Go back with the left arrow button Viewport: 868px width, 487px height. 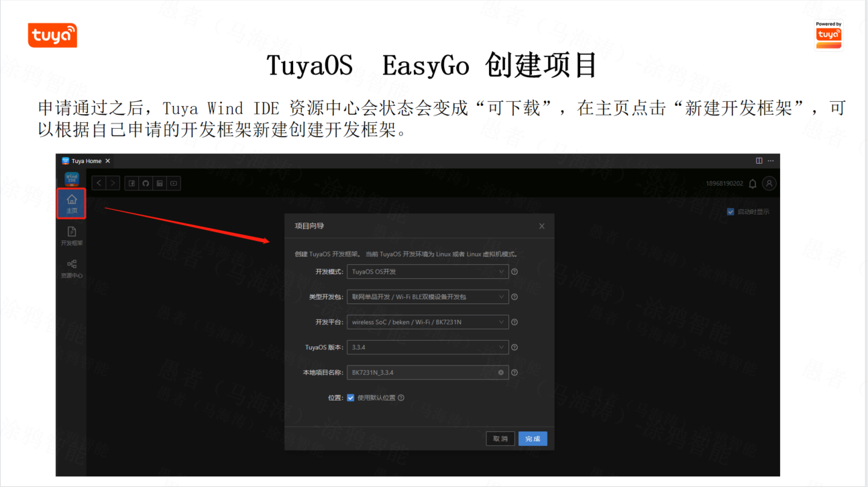99,183
